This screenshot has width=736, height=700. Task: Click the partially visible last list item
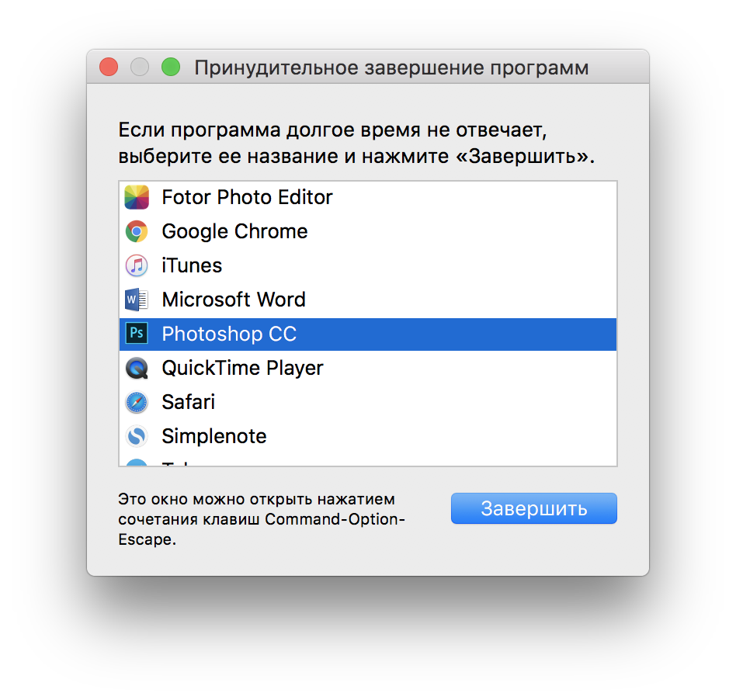368,462
